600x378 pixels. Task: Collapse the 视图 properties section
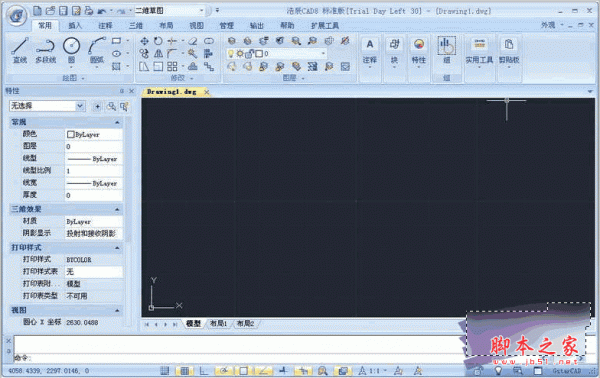117,310
